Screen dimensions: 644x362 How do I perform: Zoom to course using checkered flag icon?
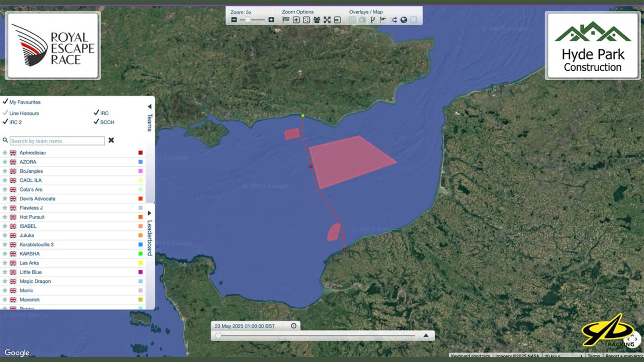[286, 20]
